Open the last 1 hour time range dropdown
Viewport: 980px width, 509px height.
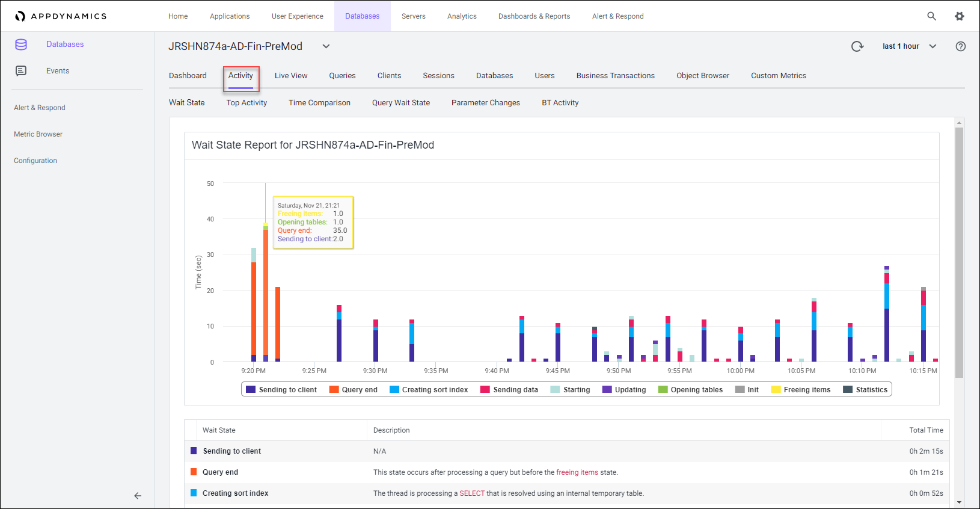point(909,46)
